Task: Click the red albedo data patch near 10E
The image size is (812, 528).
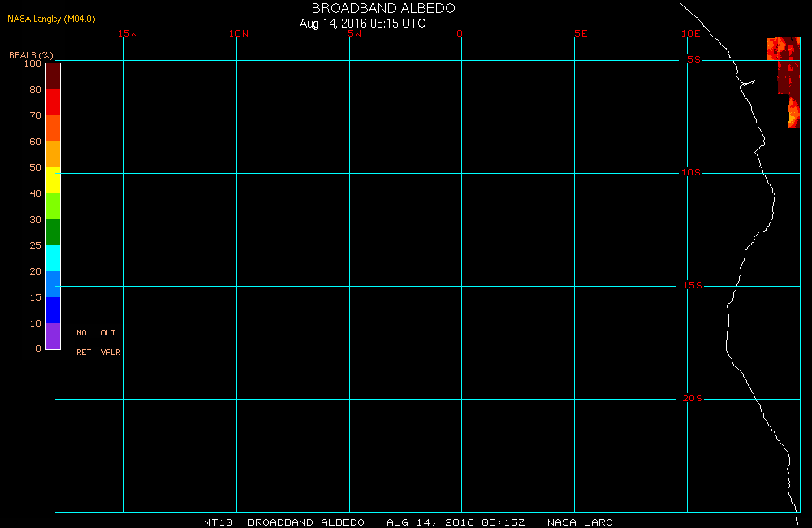Action: [784, 82]
